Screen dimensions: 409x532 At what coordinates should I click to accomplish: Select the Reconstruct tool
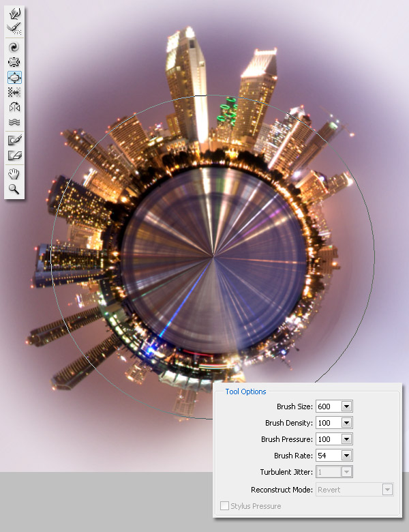14,29
